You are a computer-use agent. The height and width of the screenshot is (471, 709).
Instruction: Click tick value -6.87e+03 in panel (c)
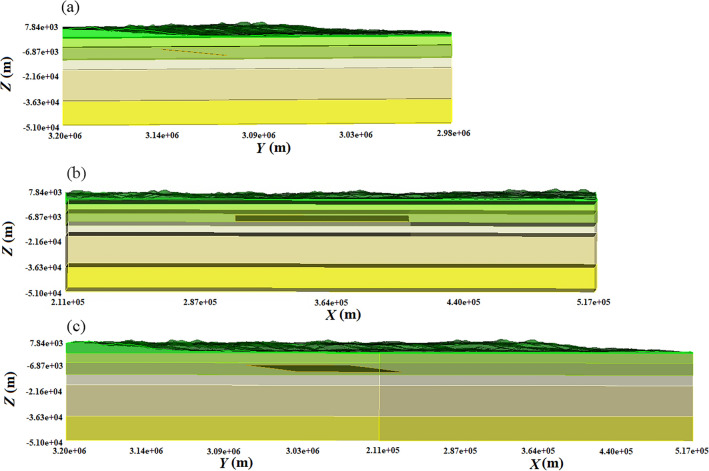[44, 365]
